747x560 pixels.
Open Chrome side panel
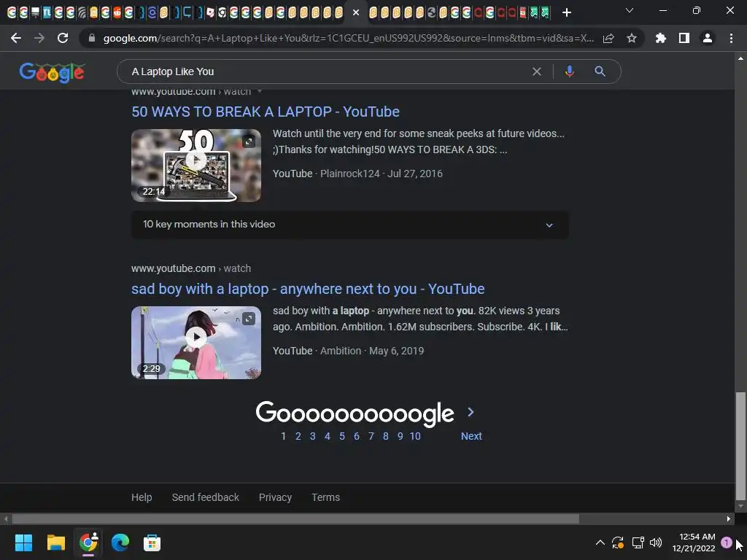(x=684, y=38)
